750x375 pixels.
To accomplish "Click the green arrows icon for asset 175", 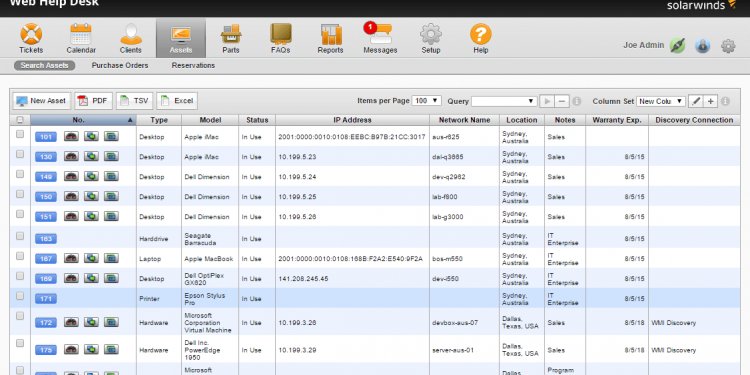I will pyautogui.click(x=91, y=350).
